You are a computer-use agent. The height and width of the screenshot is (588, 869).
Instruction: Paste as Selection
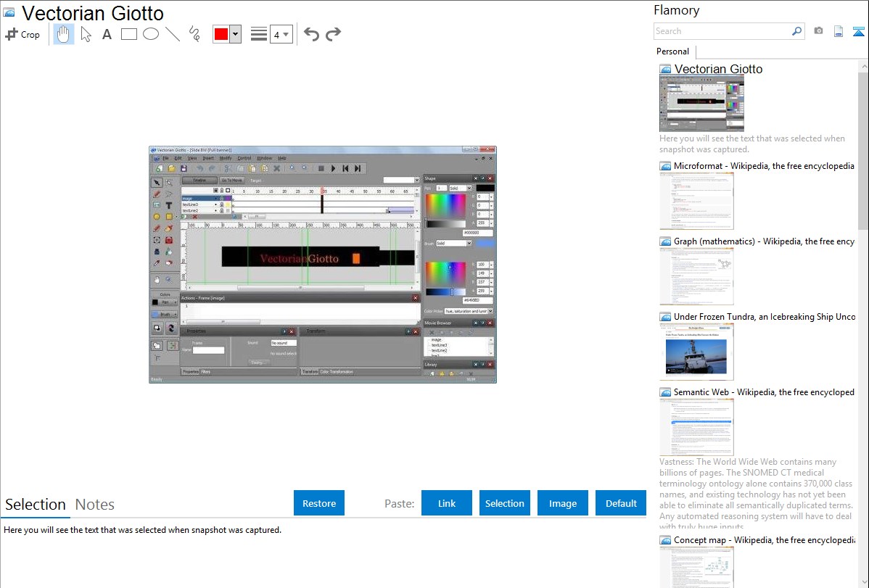[505, 503]
